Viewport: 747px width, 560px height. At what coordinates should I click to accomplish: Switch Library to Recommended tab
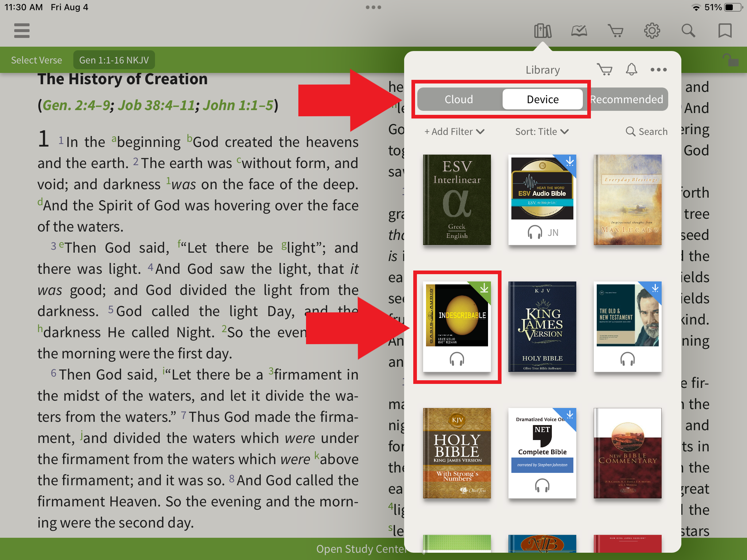coord(627,99)
